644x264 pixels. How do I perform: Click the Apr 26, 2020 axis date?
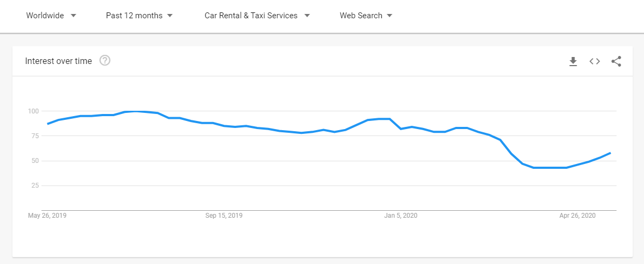pos(577,216)
